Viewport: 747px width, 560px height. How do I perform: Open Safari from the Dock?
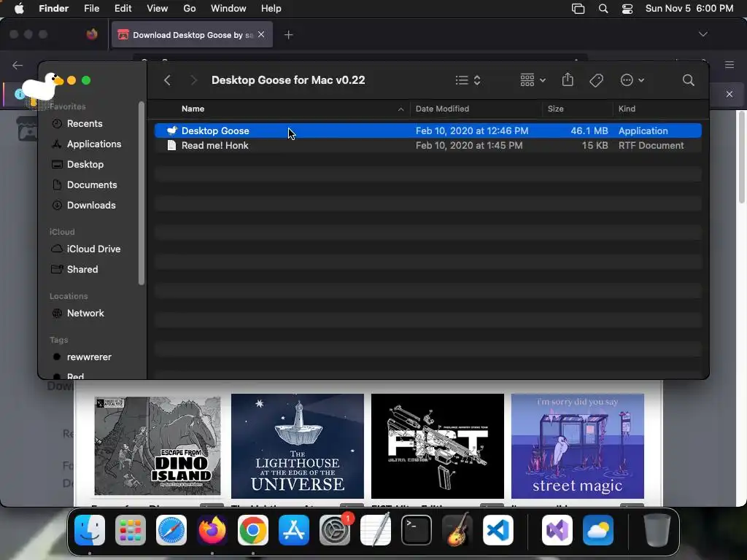coord(171,530)
